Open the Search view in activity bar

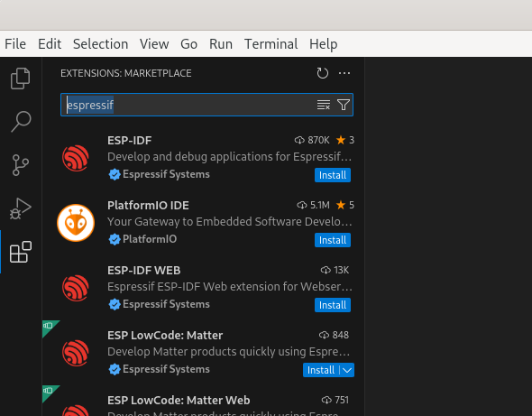tap(21, 121)
